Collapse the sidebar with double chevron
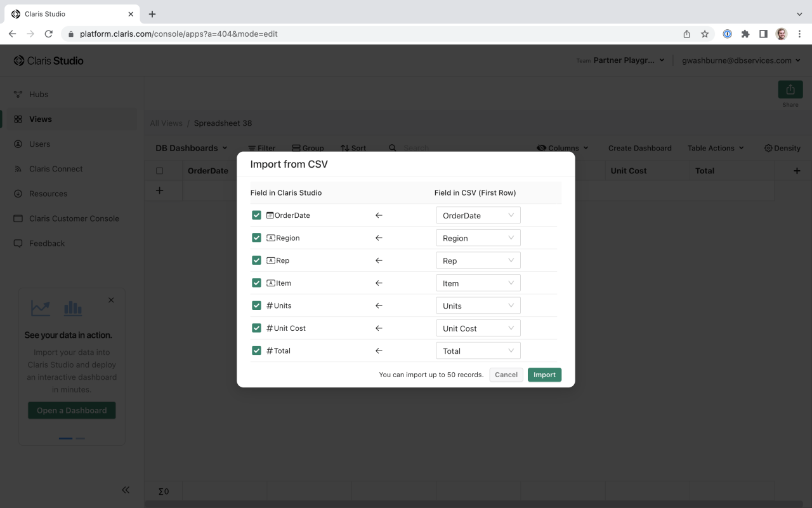812x508 pixels. point(126,490)
